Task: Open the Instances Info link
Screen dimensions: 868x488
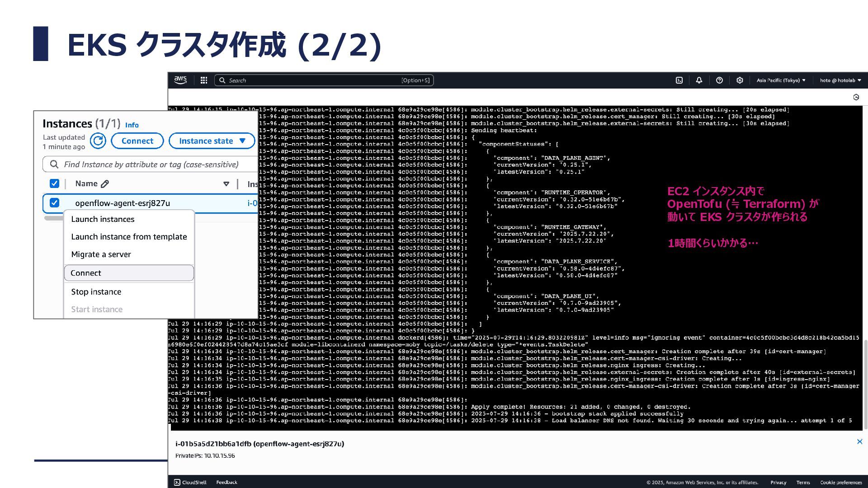Action: 132,125
